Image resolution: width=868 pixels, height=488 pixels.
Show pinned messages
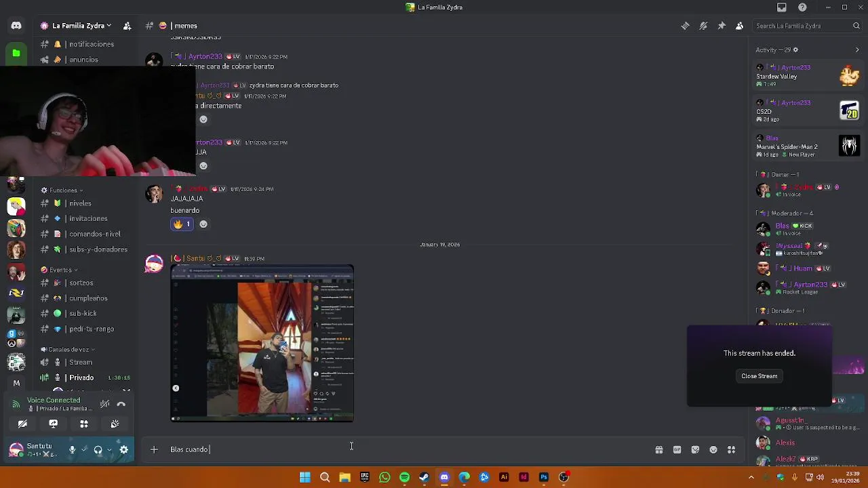[x=722, y=26]
